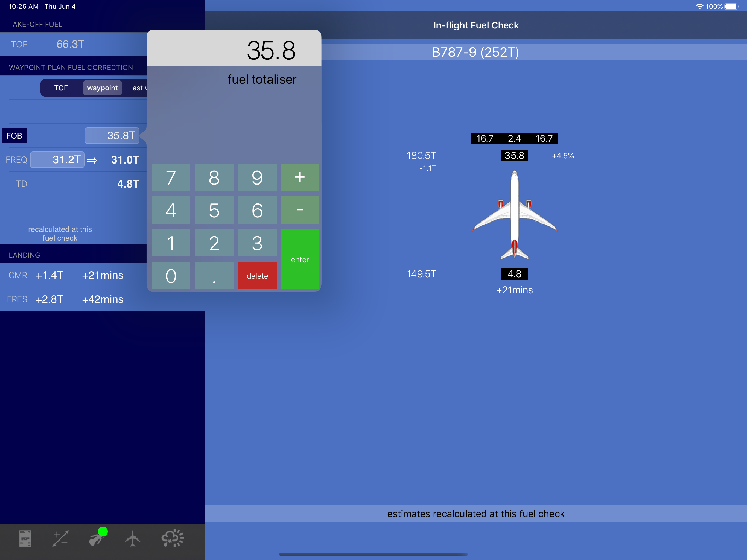
Task: Open the plus/minus calculation tab icon
Action: (61, 538)
